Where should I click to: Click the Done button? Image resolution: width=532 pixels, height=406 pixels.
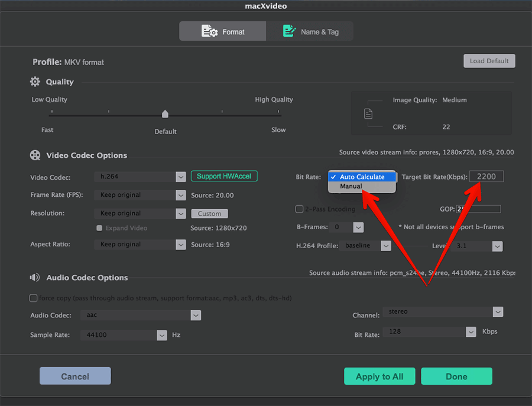pos(456,376)
